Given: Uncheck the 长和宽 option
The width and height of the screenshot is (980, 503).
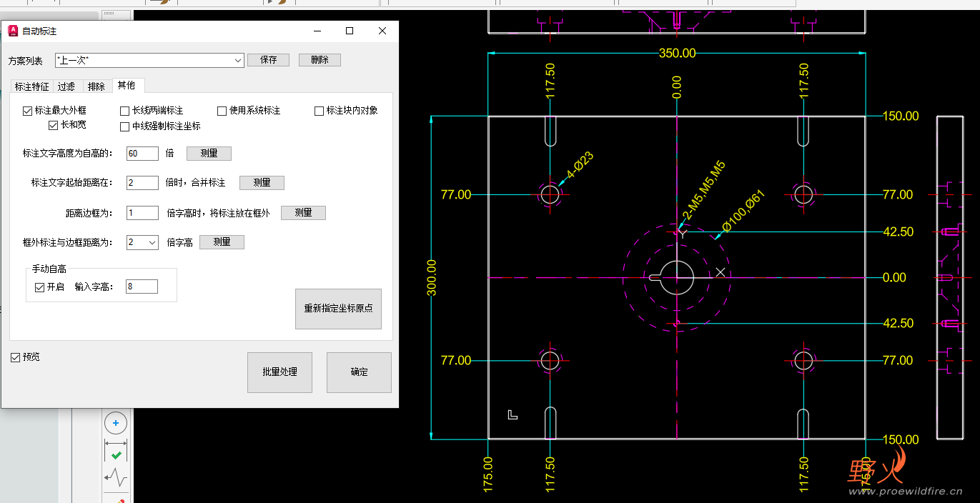Looking at the screenshot, I should click(67, 125).
